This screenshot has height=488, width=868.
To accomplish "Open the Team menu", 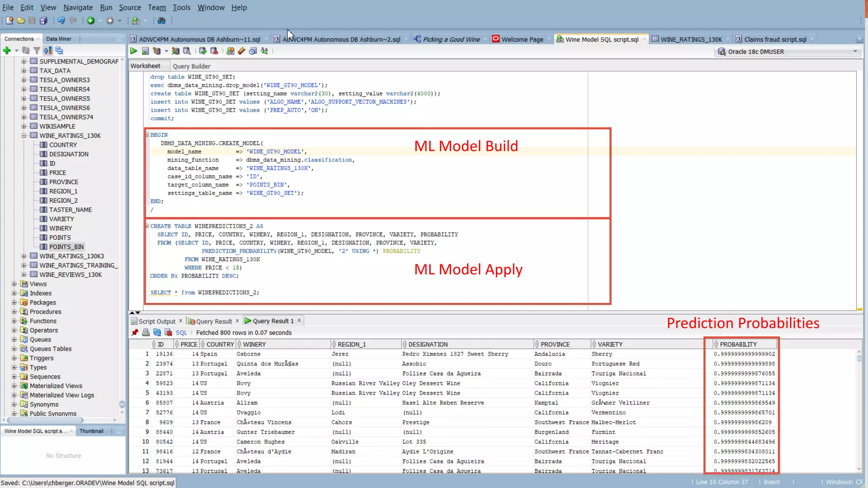I will (157, 7).
